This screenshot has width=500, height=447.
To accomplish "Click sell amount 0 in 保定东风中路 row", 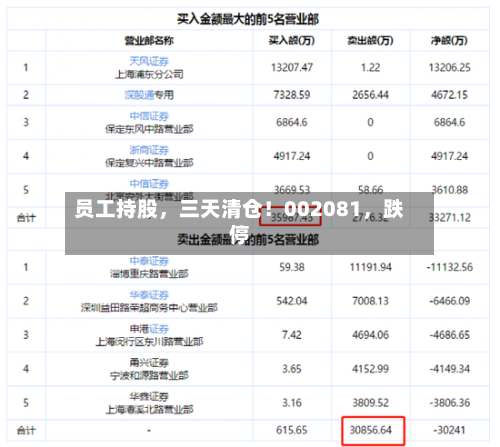I will point(370,122).
